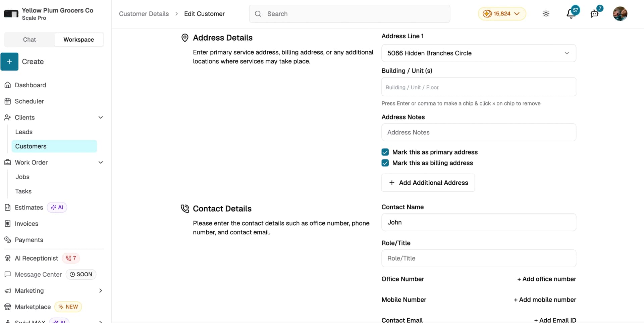Open Jobs under Work Order
The height and width of the screenshot is (323, 644).
tap(22, 177)
